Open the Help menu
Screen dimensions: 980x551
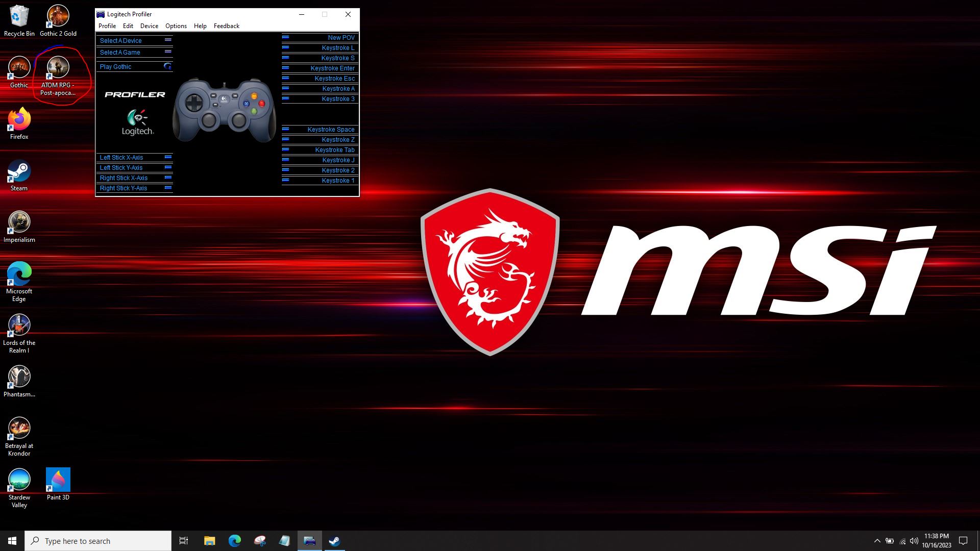pyautogui.click(x=200, y=26)
